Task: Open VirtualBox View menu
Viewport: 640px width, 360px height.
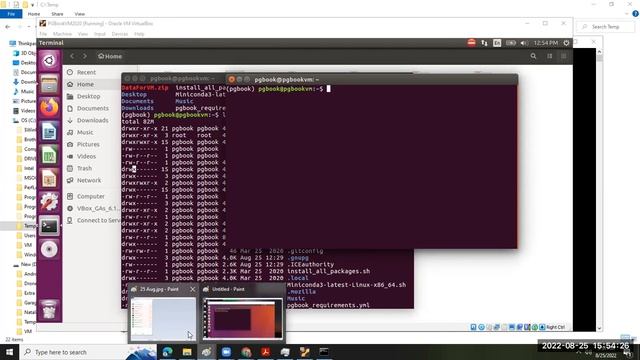Action: [83, 34]
